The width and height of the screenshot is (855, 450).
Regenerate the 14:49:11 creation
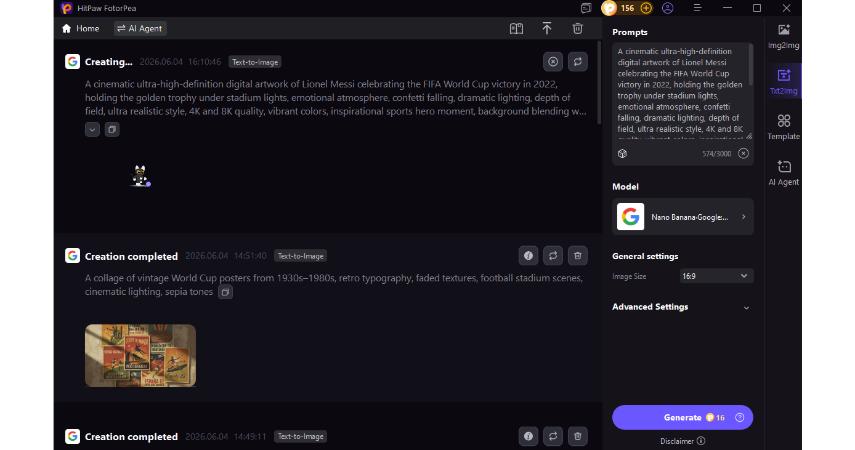[x=553, y=436]
